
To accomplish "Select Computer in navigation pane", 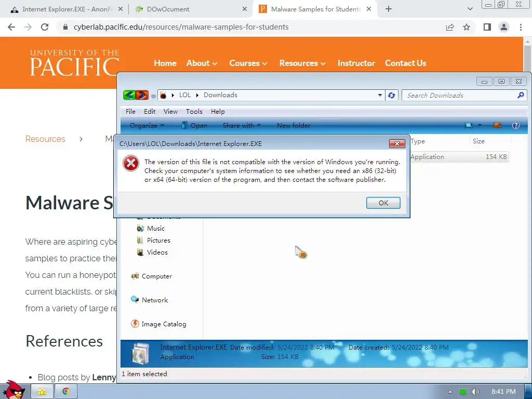I will [151, 276].
